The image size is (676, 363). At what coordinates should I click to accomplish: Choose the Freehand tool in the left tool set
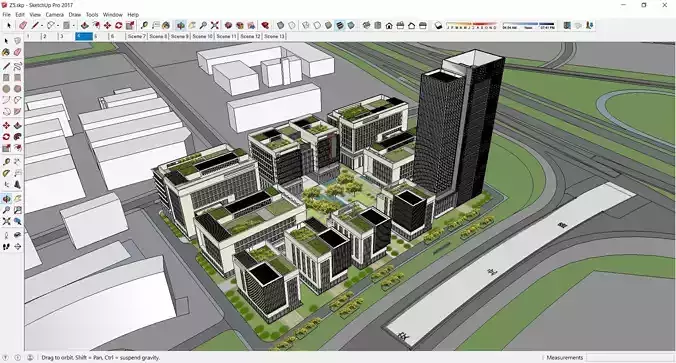(x=17, y=66)
